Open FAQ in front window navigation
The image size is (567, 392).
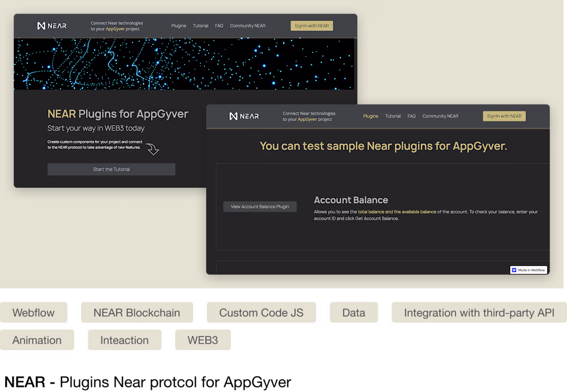point(411,116)
